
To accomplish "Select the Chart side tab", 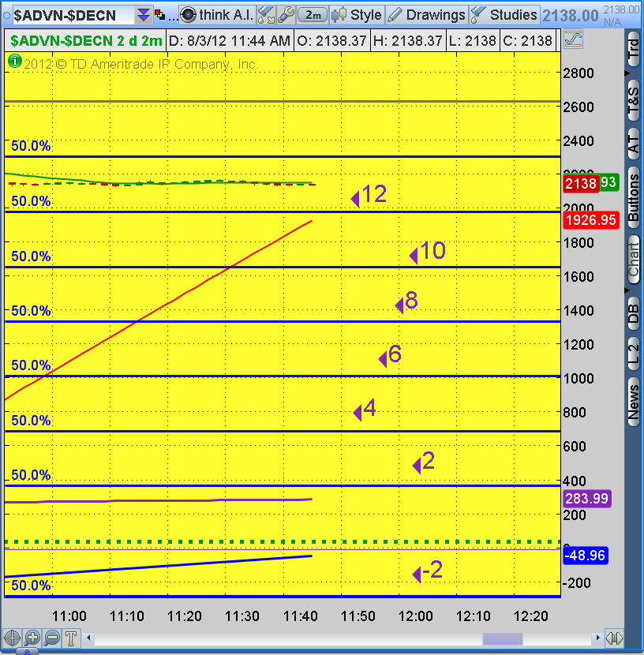I will [634, 260].
